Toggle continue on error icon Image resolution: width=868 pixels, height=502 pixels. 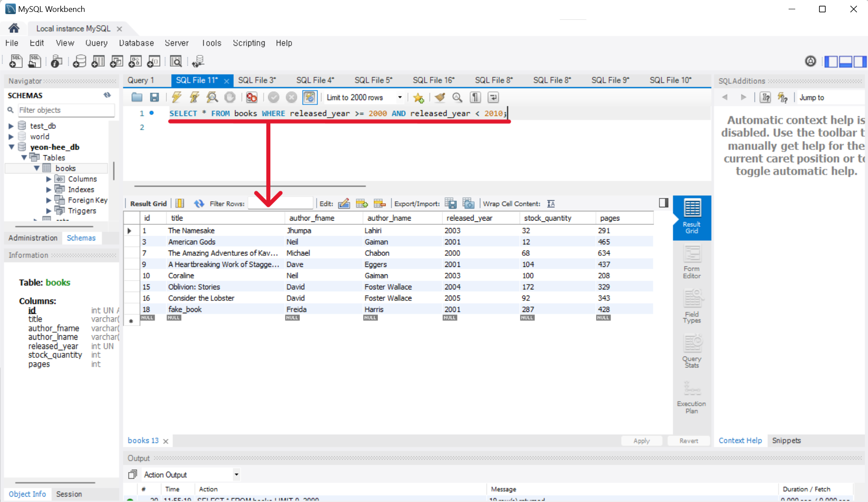[x=252, y=97]
